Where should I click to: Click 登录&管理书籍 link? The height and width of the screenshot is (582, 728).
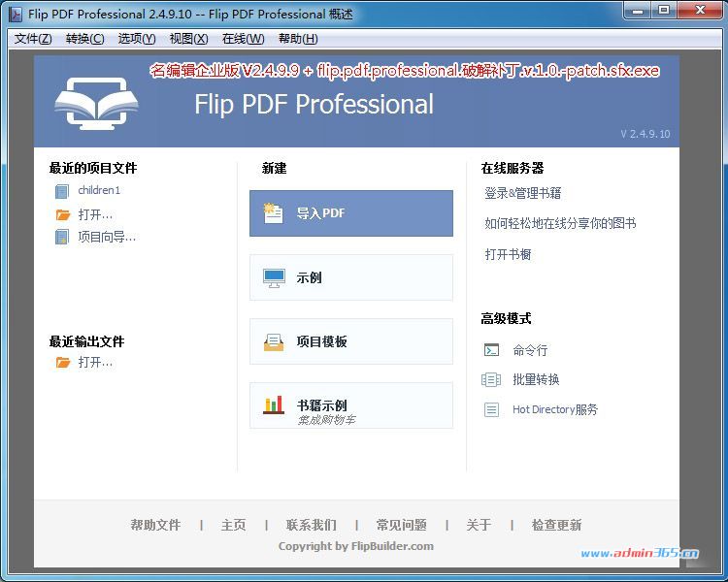pyautogui.click(x=523, y=193)
